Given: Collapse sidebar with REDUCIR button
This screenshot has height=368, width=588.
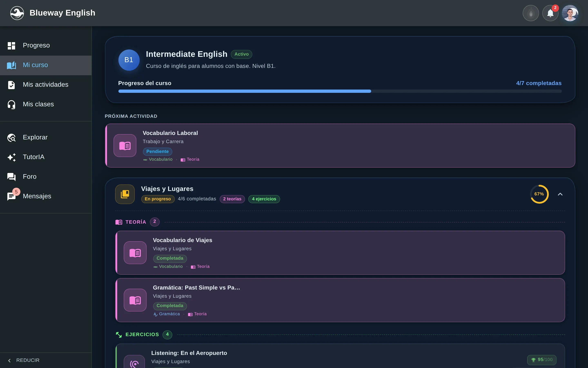Looking at the screenshot, I should tap(46, 360).
